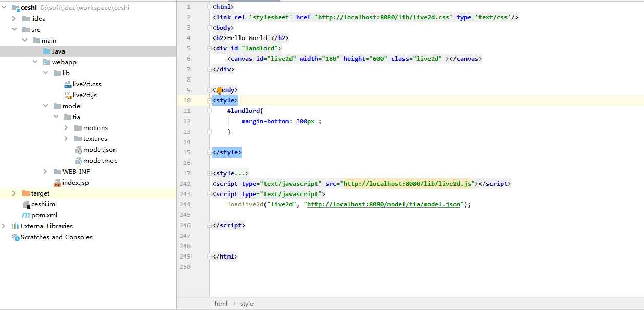Viewport: 644px width, 310px height.
Task: Click the .idea folder icon
Action: point(26,19)
